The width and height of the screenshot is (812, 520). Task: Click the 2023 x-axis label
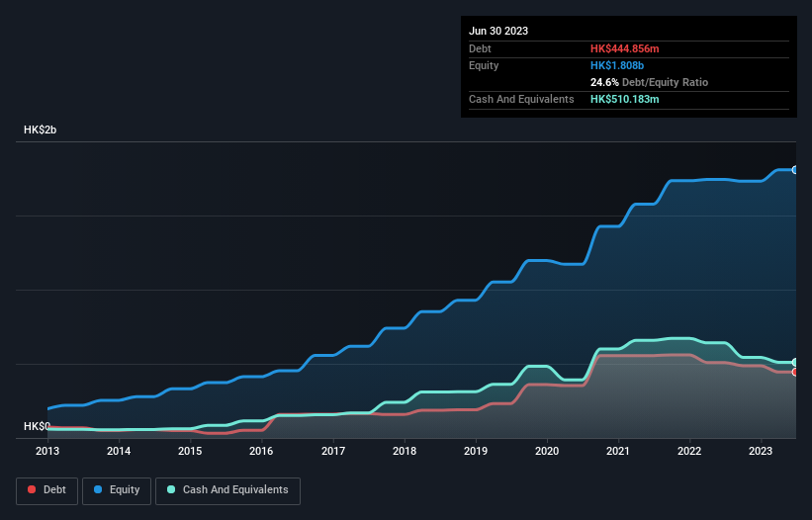761,451
